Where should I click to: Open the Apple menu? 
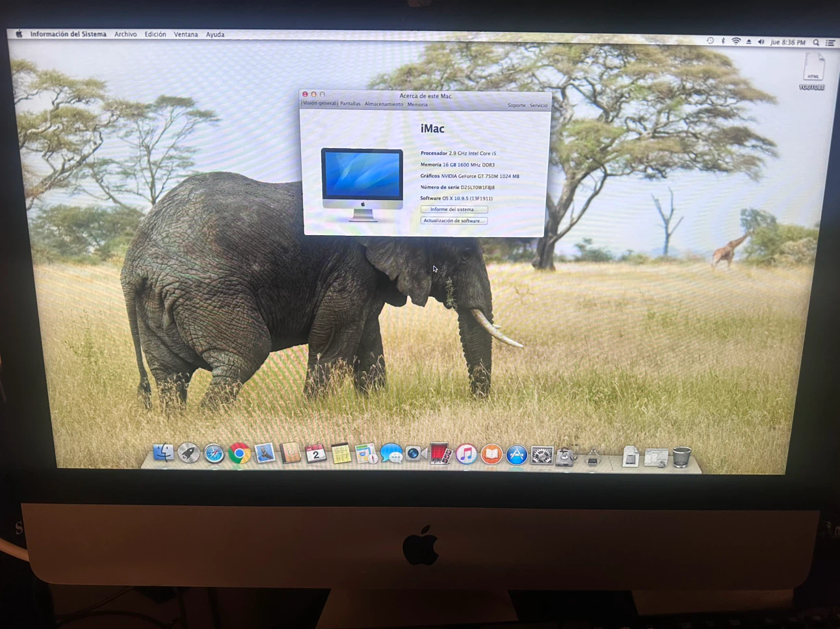tap(19, 34)
